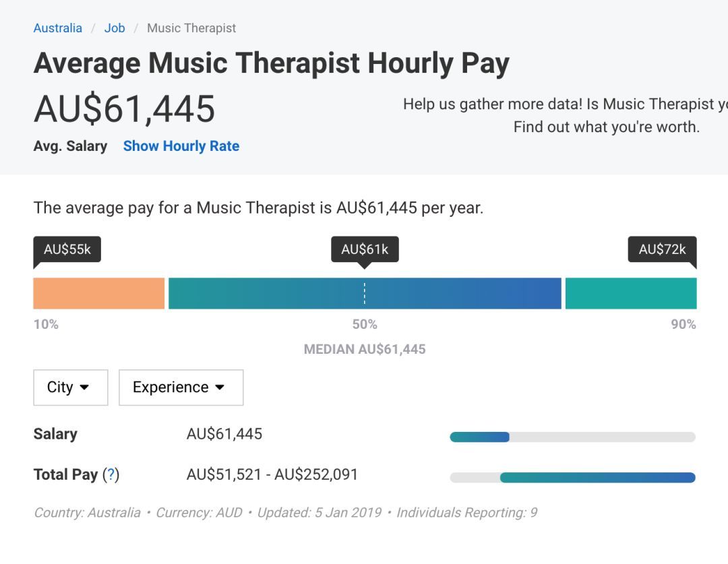Viewport: 728px width, 564px height.
Task: Click the Average Music Therapist Hourly Pay heading
Action: pyautogui.click(x=271, y=64)
